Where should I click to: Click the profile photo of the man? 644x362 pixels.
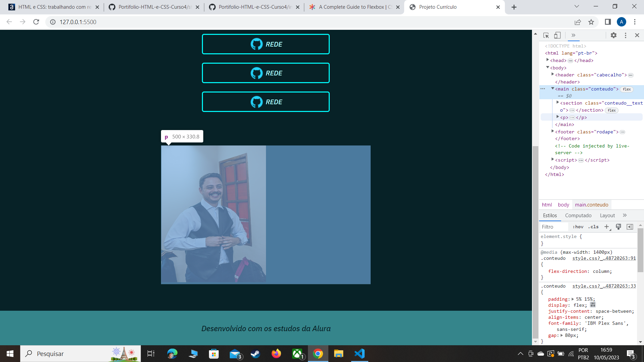click(x=213, y=215)
